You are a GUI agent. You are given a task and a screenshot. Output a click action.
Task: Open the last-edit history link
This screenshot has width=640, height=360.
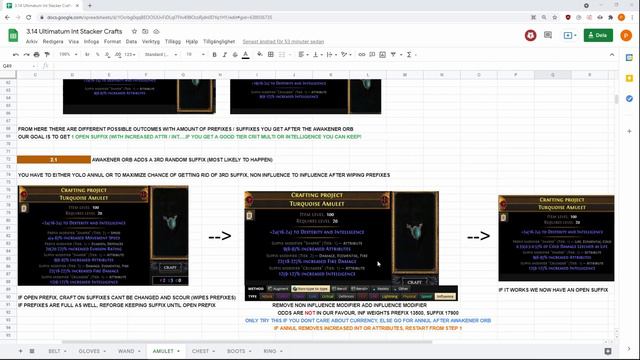tap(283, 42)
